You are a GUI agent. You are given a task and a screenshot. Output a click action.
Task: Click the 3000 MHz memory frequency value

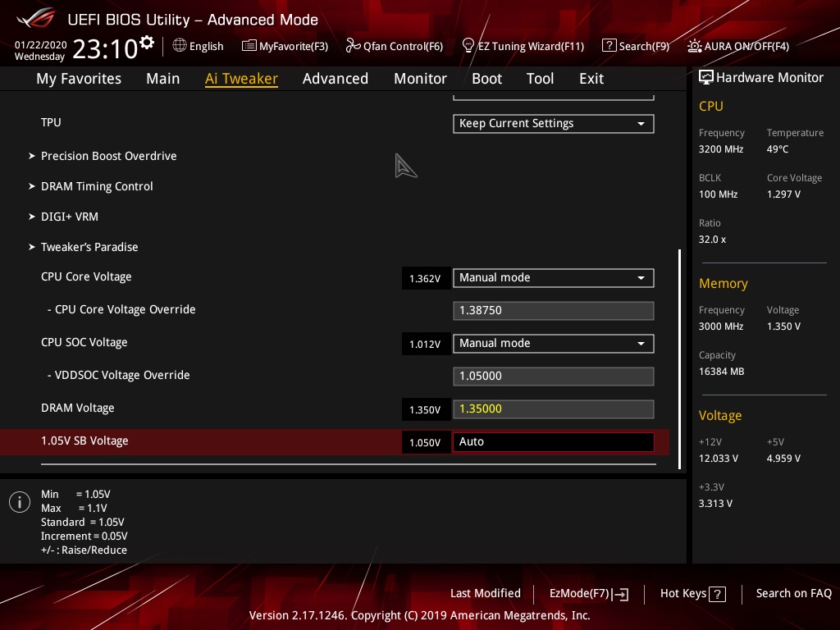(x=721, y=326)
